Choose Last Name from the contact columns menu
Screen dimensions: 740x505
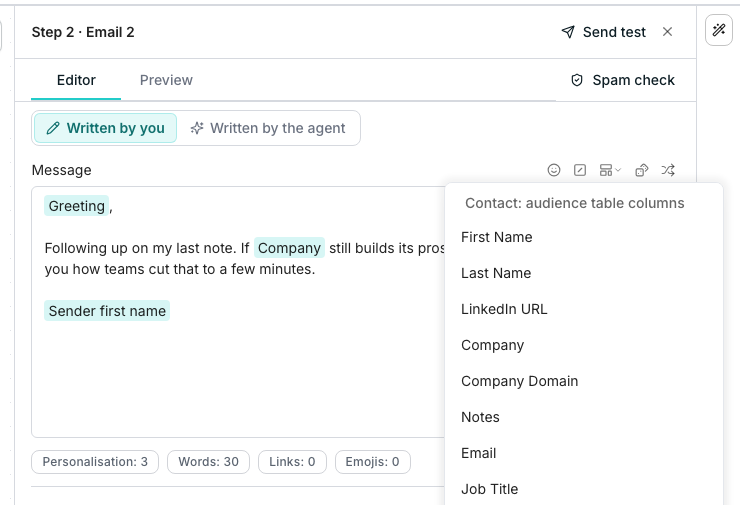click(584, 273)
